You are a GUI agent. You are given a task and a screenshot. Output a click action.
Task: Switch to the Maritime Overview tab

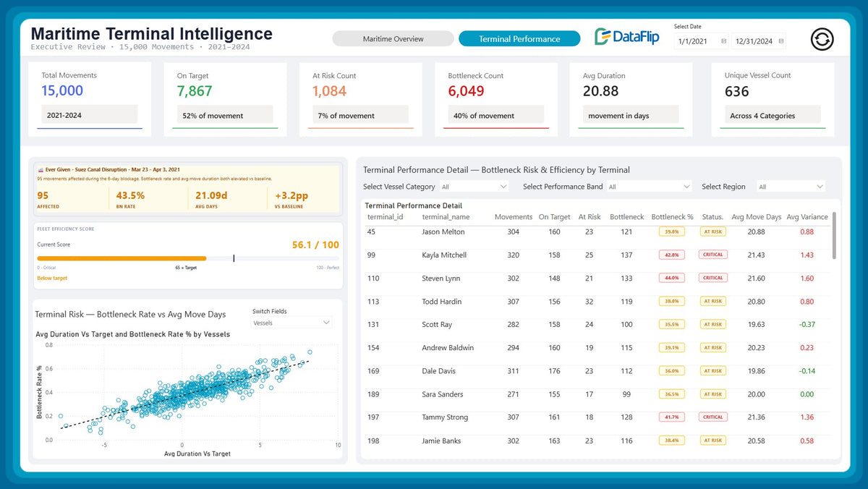[x=393, y=39]
